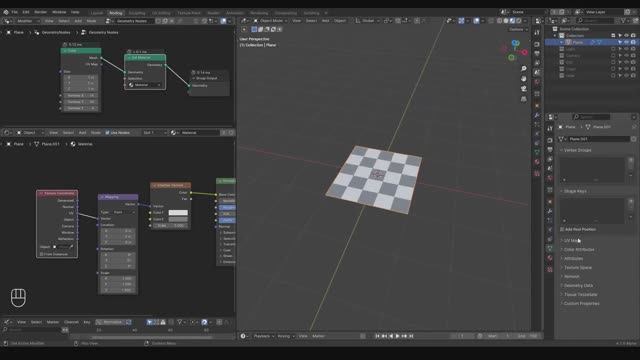Image resolution: width=640 pixels, height=360 pixels.
Task: Toggle Add Rest Position checkbox
Action: 562,229
